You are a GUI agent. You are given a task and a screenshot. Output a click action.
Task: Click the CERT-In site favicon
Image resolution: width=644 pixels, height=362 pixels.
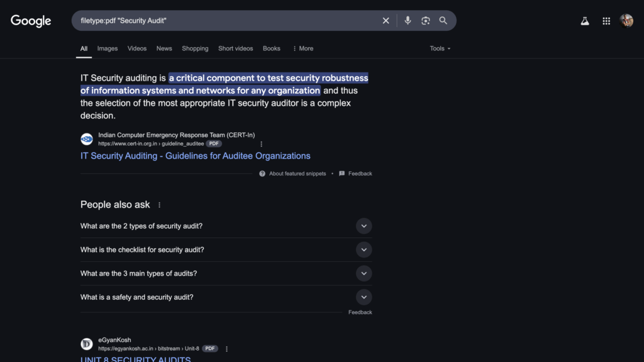point(87,139)
